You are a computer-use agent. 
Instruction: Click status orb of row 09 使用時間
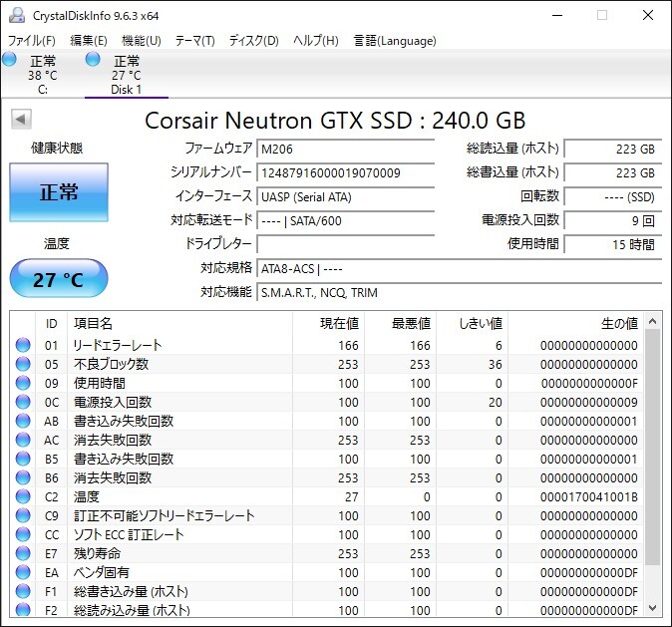coord(23,383)
